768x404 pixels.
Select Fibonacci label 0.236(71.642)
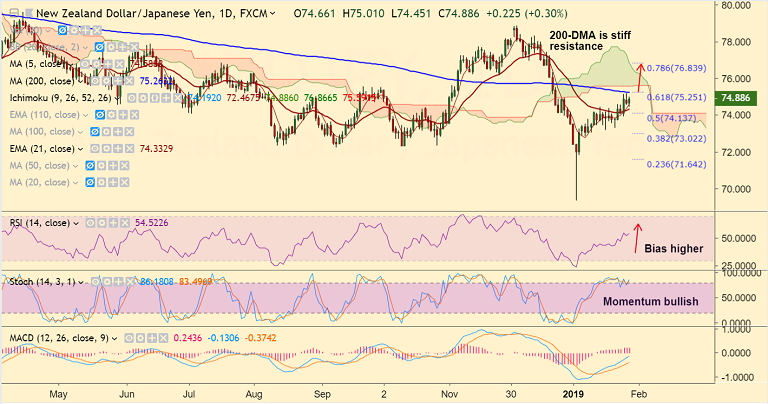pyautogui.click(x=676, y=165)
